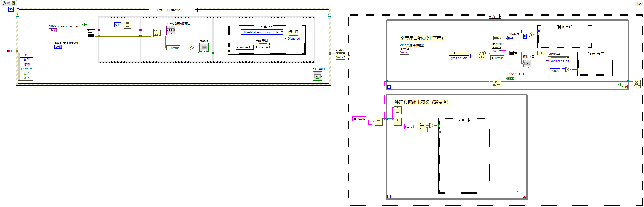The width and height of the screenshot is (644, 207).
Task: Open the 假 case selector beside 30000 comparison
Action: pyautogui.click(x=595, y=54)
